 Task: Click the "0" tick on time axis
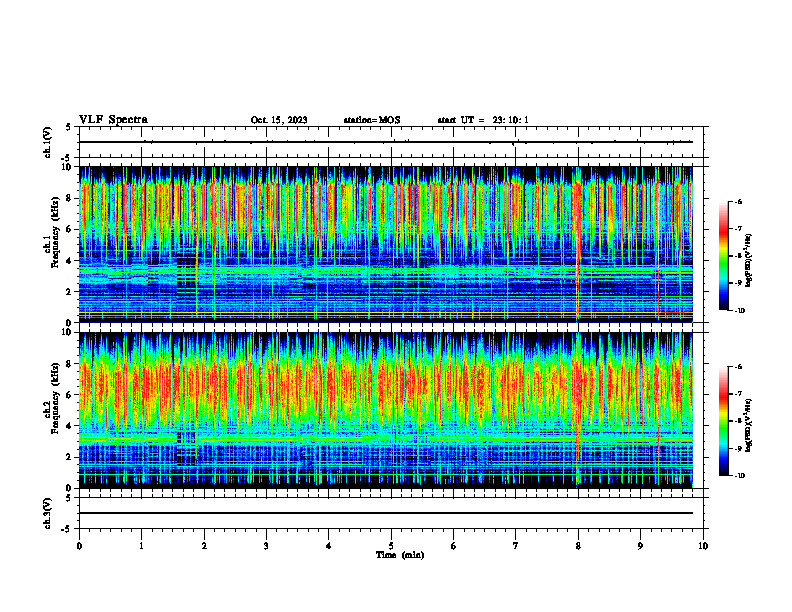pos(79,546)
